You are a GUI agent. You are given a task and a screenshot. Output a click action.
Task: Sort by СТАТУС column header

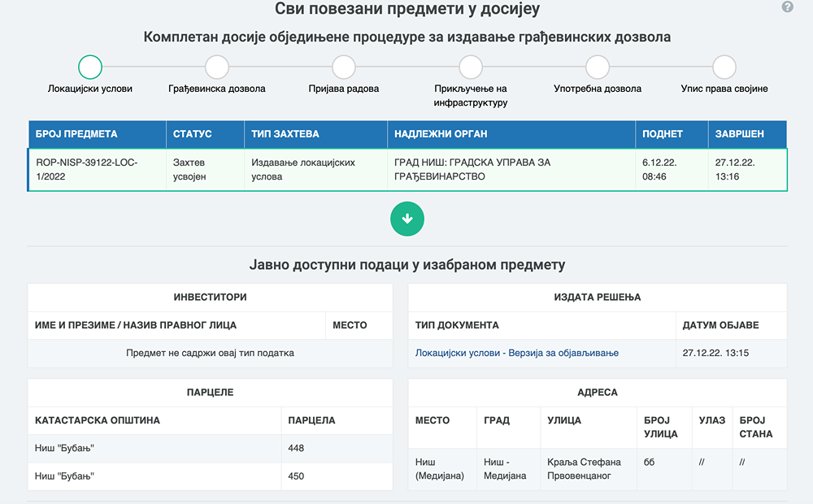[x=193, y=134]
